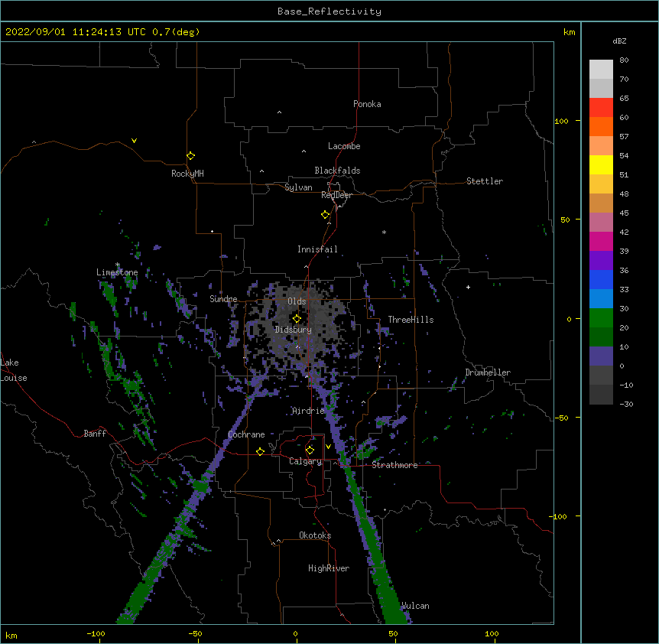Click the dark gray -10 dBZ swatch

(x=601, y=395)
